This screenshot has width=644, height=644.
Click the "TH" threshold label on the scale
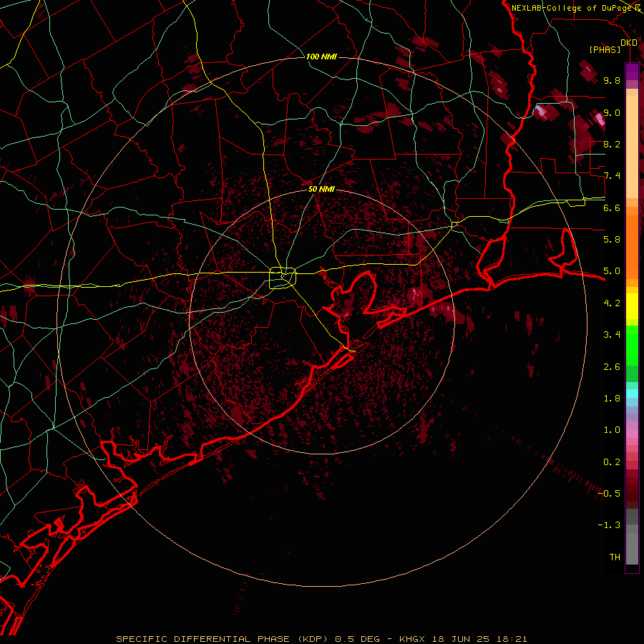pyautogui.click(x=615, y=557)
